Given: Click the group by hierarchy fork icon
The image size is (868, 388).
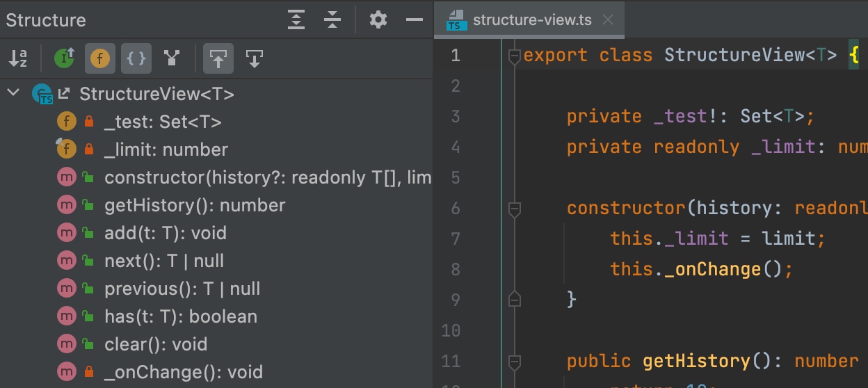Looking at the screenshot, I should coord(172,59).
